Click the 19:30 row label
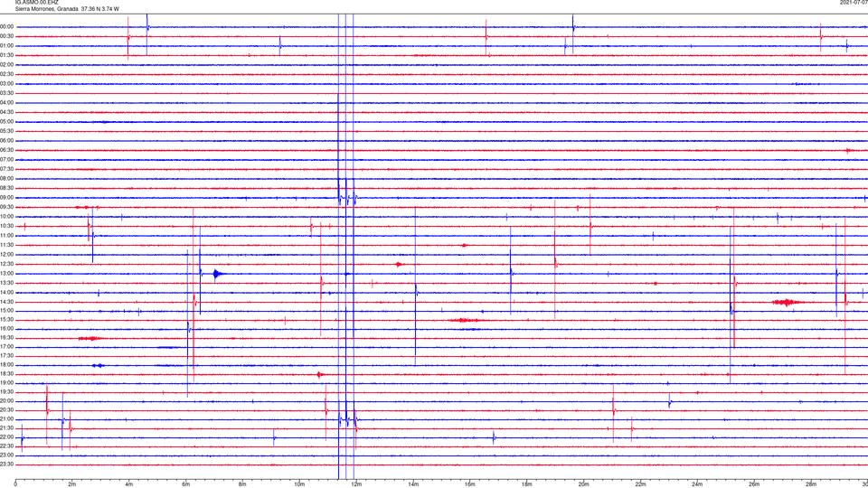868x488 pixels. 7,392
